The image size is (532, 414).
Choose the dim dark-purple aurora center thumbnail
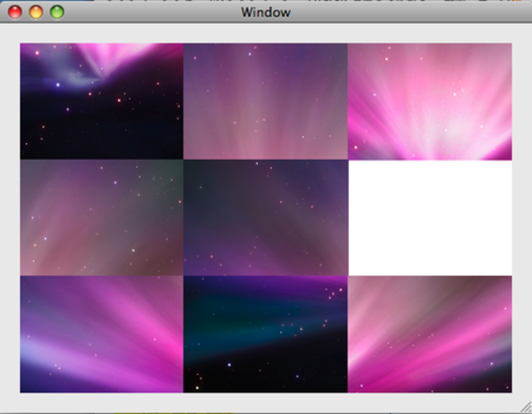click(265, 217)
